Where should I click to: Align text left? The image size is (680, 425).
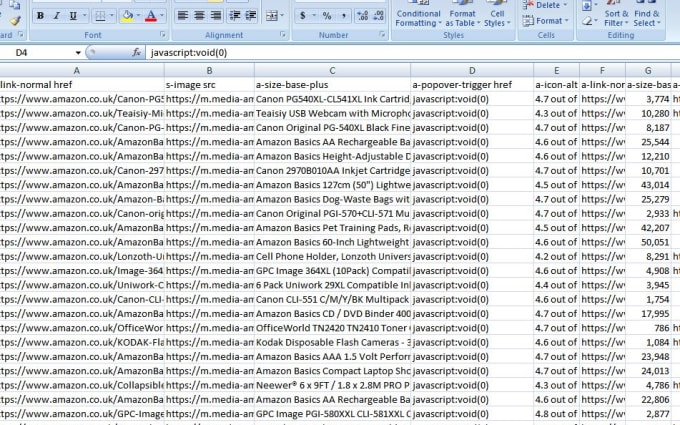[183, 16]
